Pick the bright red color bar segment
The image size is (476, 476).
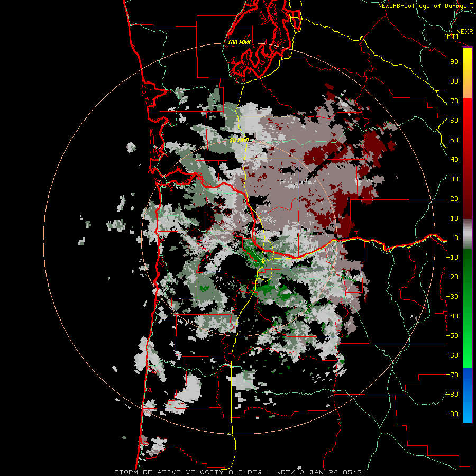tap(467, 110)
